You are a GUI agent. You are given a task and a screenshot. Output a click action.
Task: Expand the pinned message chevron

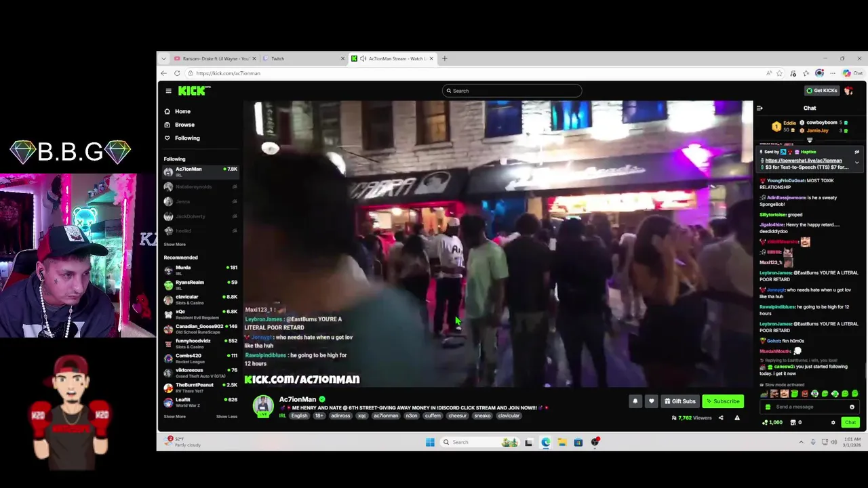tap(856, 163)
